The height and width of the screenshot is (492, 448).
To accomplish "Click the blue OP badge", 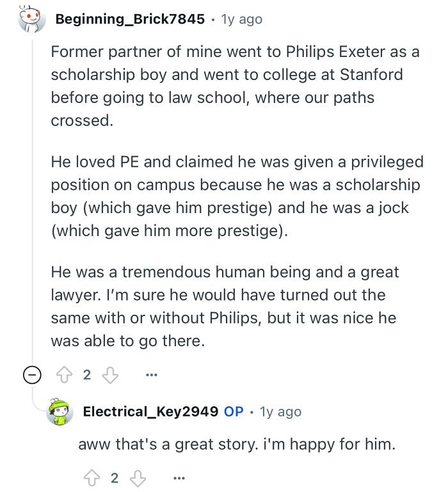I will 234,411.
